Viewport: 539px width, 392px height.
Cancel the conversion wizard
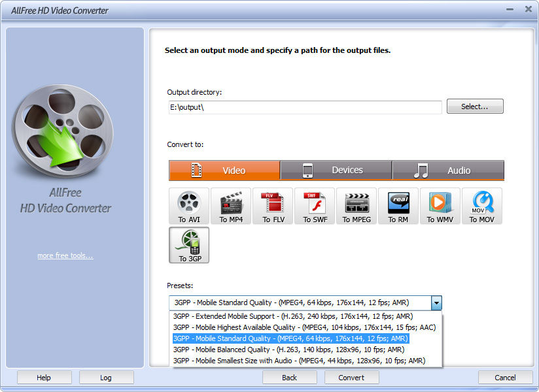(x=505, y=378)
